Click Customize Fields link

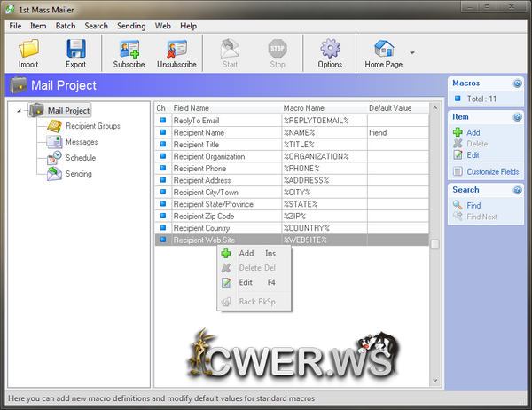click(490, 171)
